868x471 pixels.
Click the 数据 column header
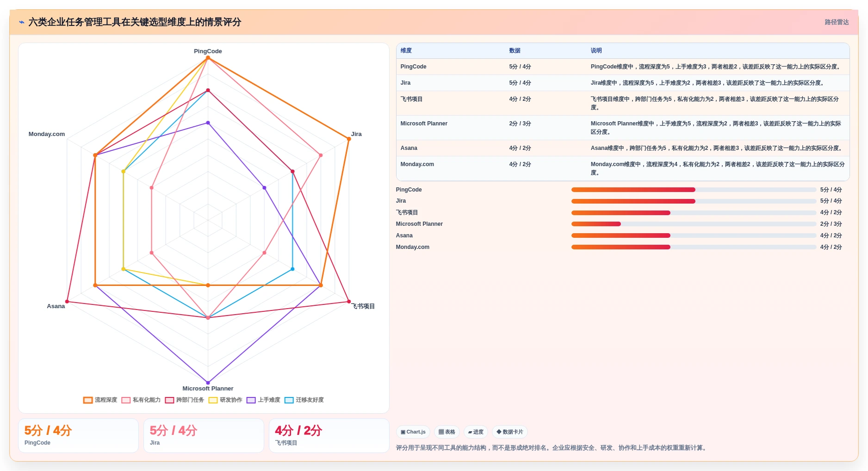[515, 50]
